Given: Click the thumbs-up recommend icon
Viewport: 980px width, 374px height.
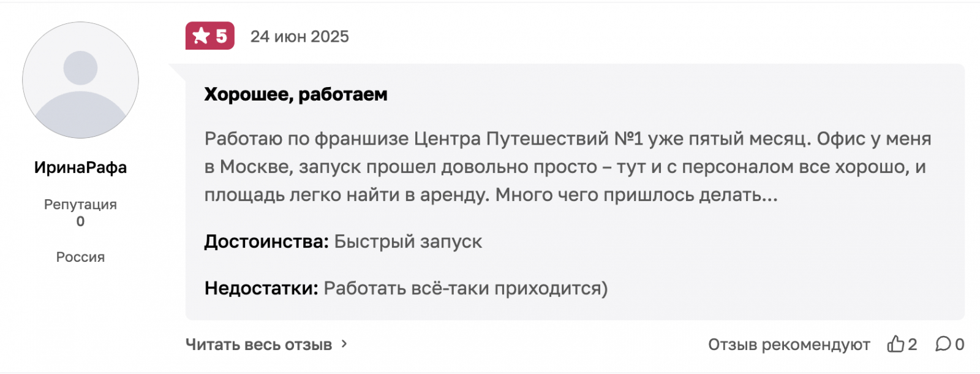Looking at the screenshot, I should point(895,344).
